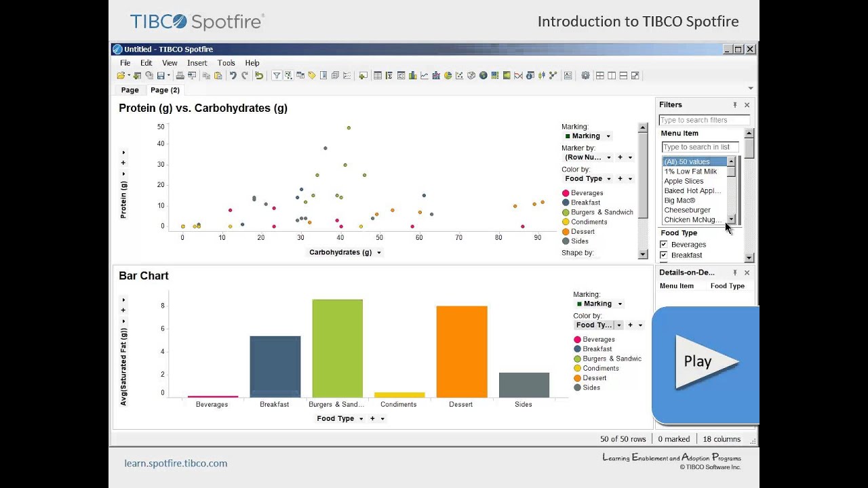868x488 pixels.
Task: Click the Print icon in toolbar
Action: click(180, 75)
